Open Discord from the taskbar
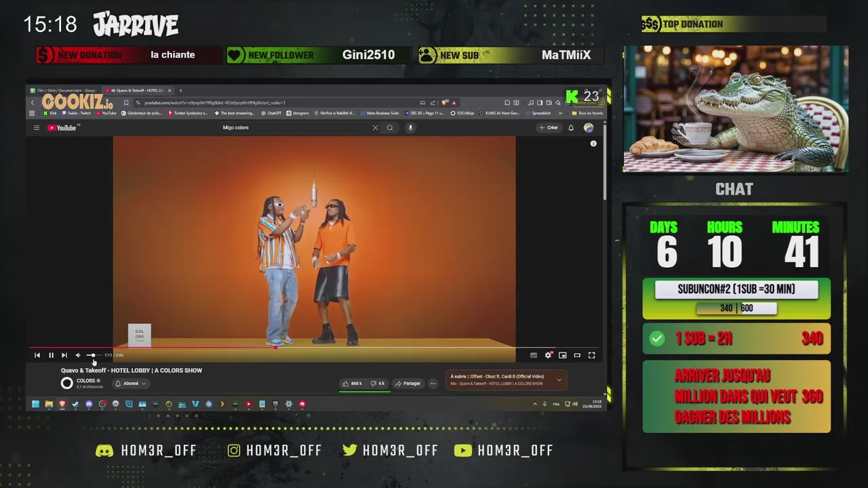The height and width of the screenshot is (488, 868). (89, 404)
